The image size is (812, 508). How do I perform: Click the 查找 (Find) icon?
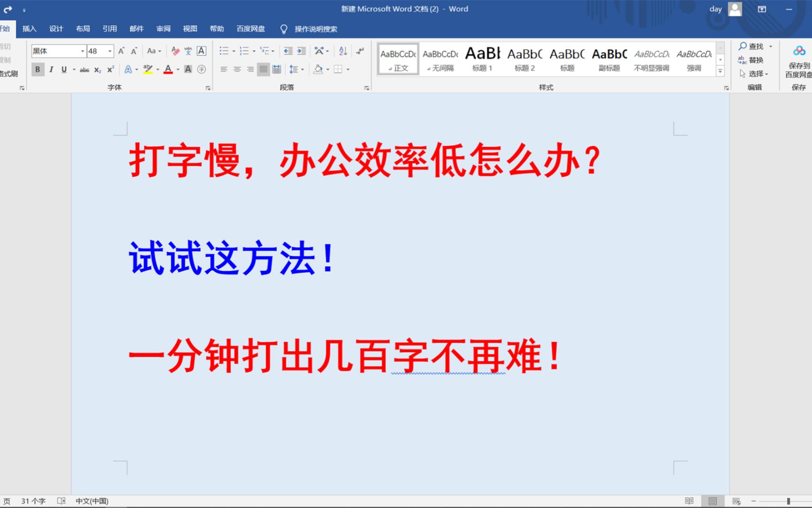[751, 46]
